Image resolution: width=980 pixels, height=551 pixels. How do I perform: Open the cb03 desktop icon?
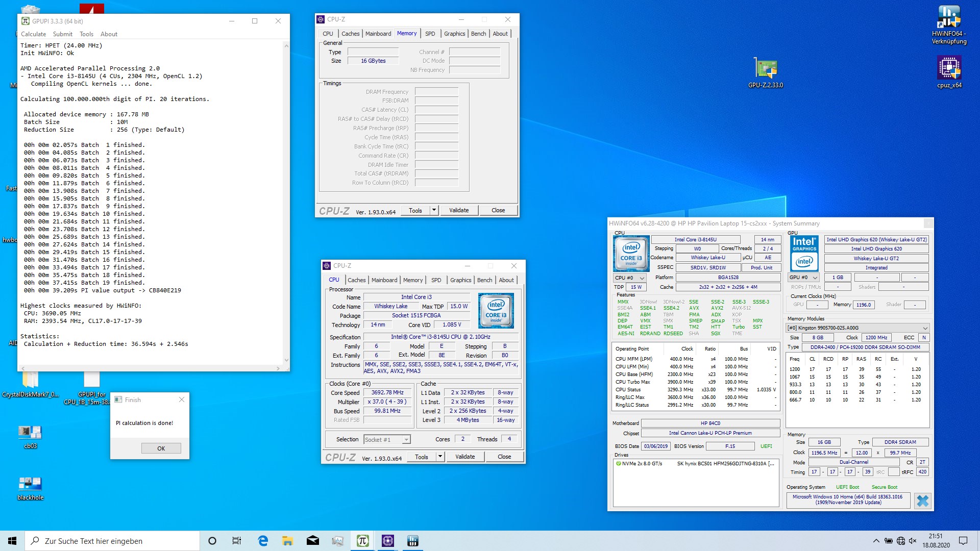click(30, 436)
